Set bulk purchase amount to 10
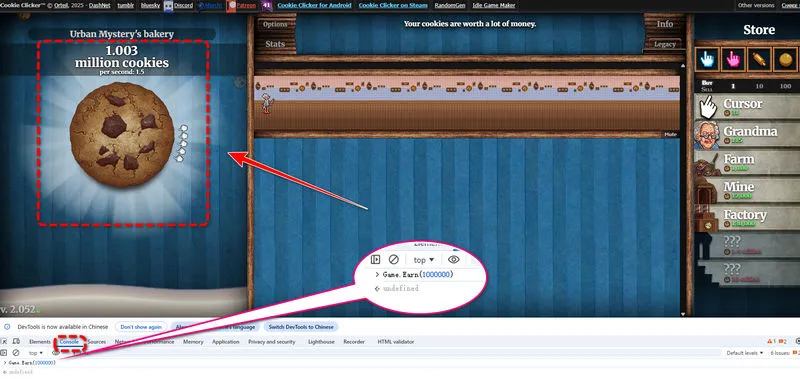This screenshot has height=379, width=800. pos(759,86)
